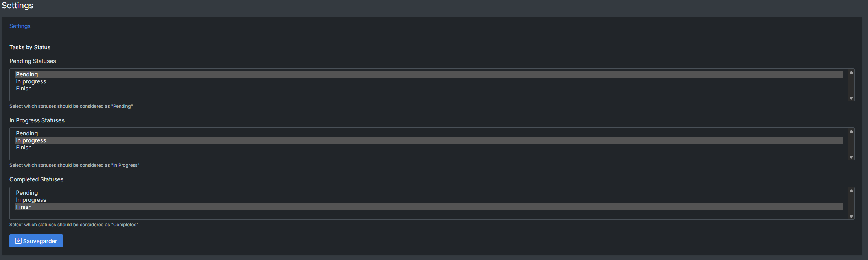Select "Finish" in In Progress Statuses list
The height and width of the screenshot is (260, 868).
coord(429,148)
